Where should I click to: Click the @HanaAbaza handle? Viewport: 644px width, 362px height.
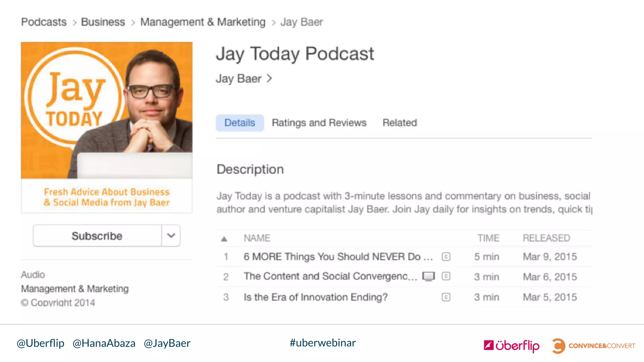(x=104, y=343)
